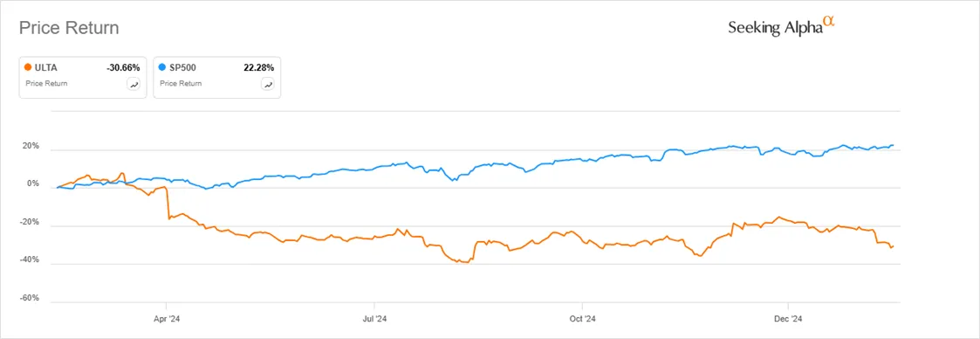Open the Seeking Alpha logo

tap(781, 26)
